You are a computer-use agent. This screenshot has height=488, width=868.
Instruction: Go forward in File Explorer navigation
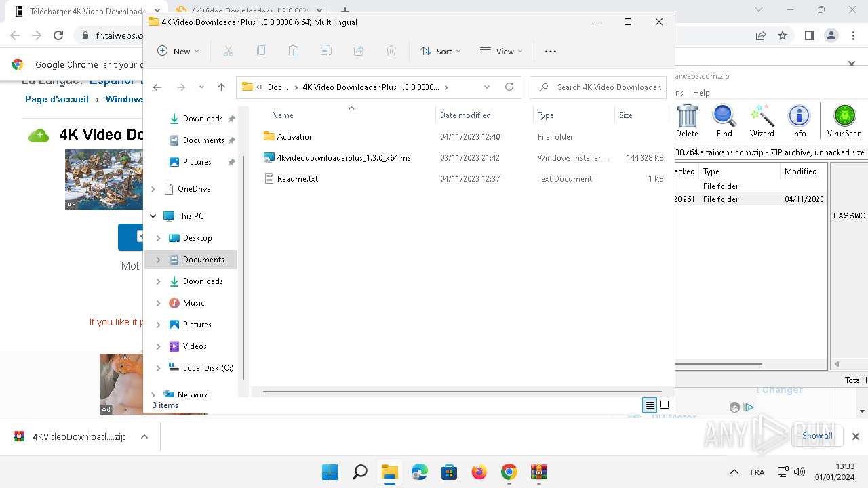coord(181,87)
